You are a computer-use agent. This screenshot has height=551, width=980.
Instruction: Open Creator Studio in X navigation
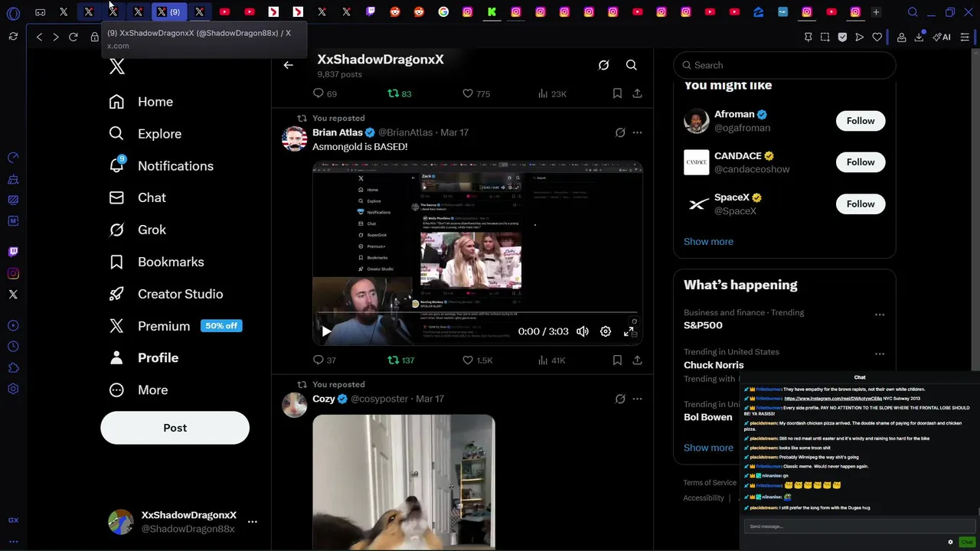166,294
